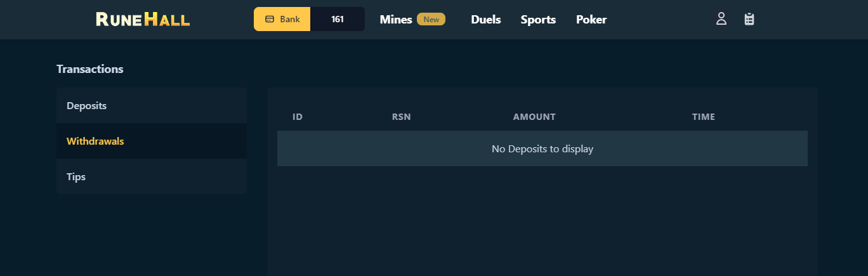
Task: Click the wallet icon inside Bank button
Action: [270, 19]
